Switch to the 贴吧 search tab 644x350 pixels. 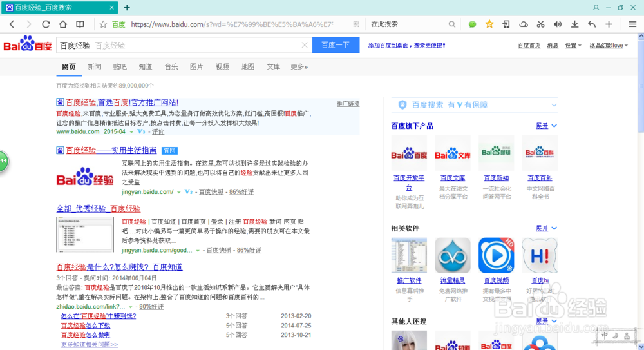tap(120, 66)
